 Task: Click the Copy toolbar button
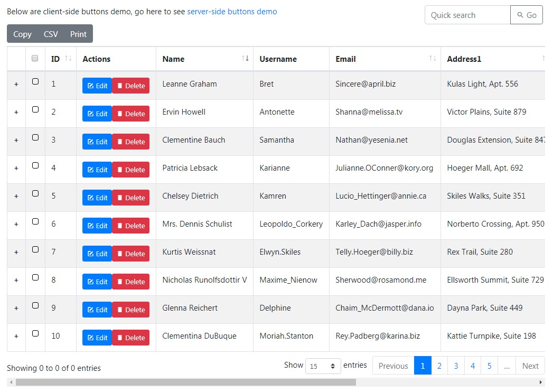tap(22, 34)
